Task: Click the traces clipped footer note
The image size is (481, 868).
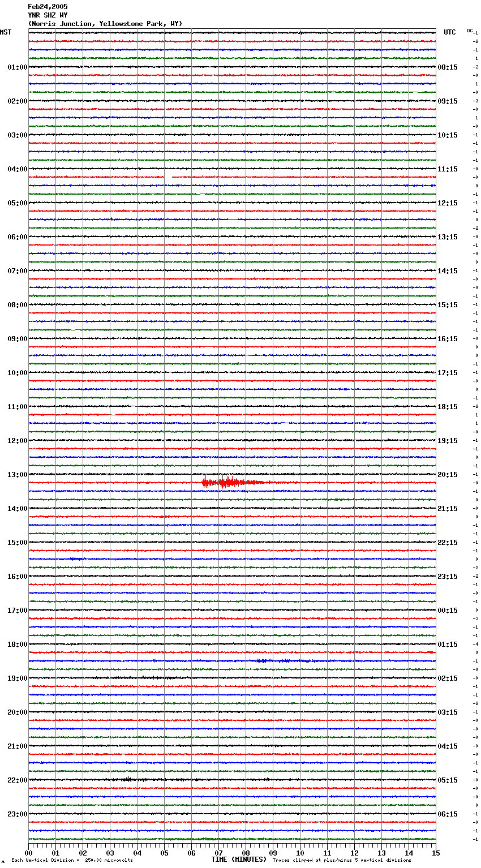Action: [342, 860]
